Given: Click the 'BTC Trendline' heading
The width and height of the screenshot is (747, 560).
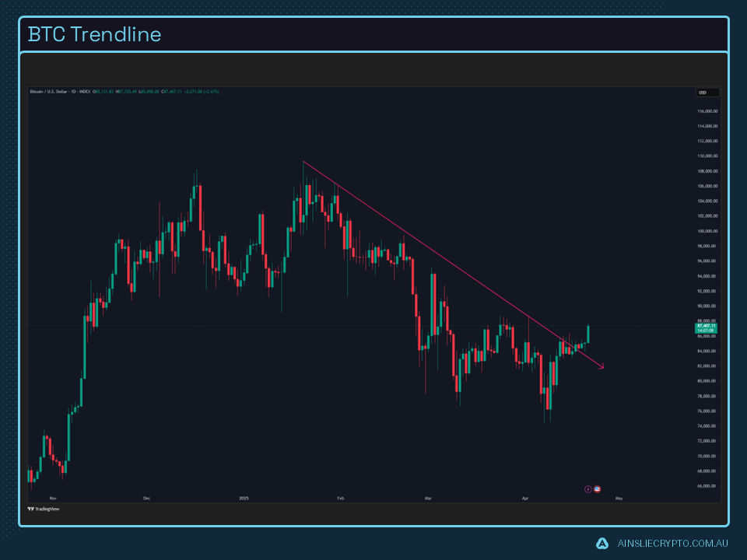Looking at the screenshot, I should click(x=95, y=35).
